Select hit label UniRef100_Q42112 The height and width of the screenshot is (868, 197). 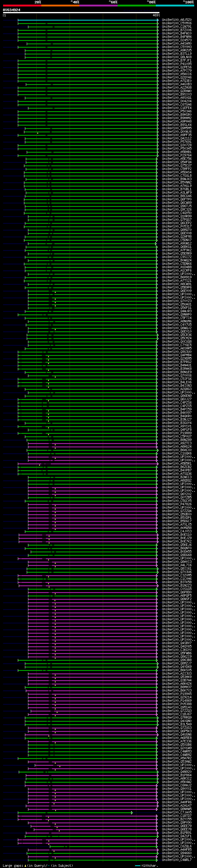pos(176,138)
